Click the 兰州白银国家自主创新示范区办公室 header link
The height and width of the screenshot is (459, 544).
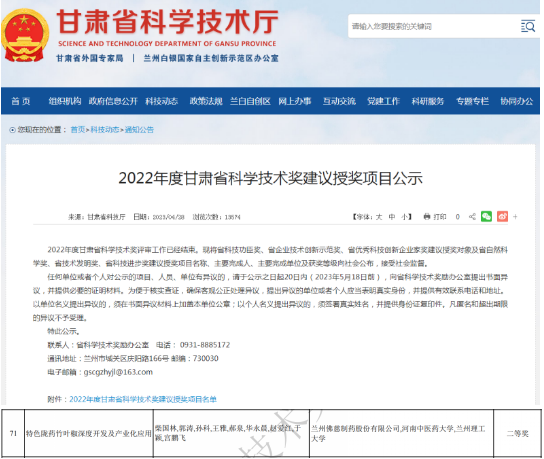(x=211, y=58)
